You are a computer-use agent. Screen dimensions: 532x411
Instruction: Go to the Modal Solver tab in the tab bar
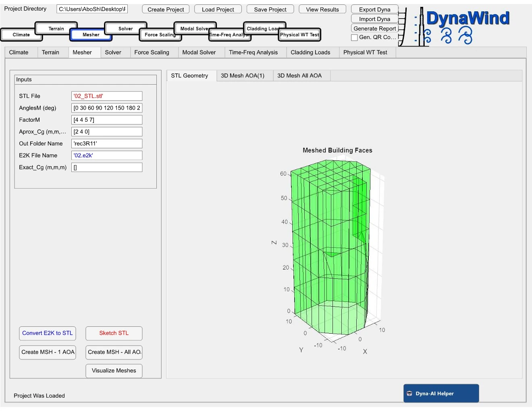point(199,52)
